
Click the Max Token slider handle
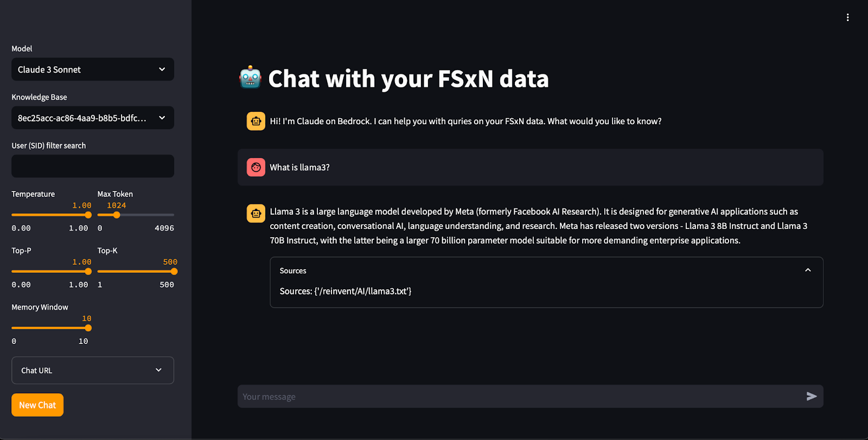click(117, 215)
